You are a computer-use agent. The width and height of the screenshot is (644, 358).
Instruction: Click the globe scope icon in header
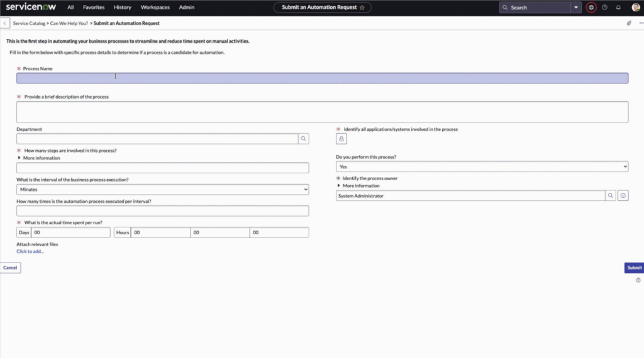[591, 8]
